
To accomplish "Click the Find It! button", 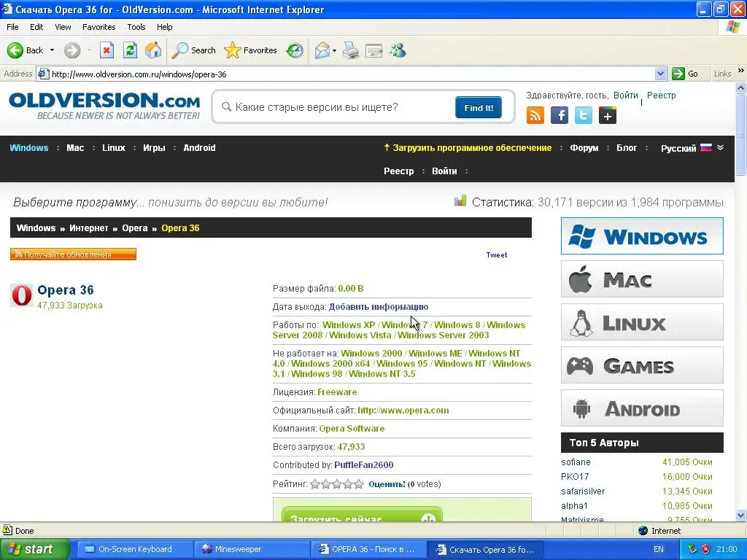I will click(x=479, y=108).
